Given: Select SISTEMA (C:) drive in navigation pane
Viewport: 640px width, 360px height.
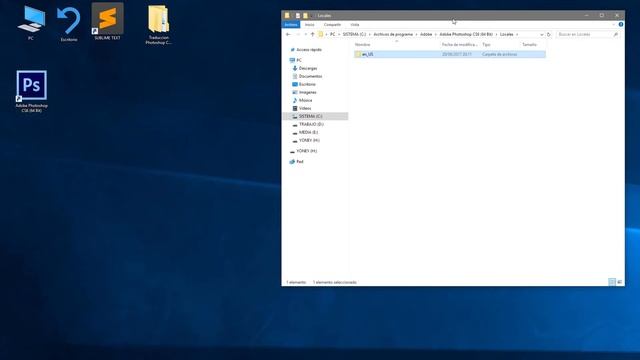Looking at the screenshot, I should click(x=315, y=116).
